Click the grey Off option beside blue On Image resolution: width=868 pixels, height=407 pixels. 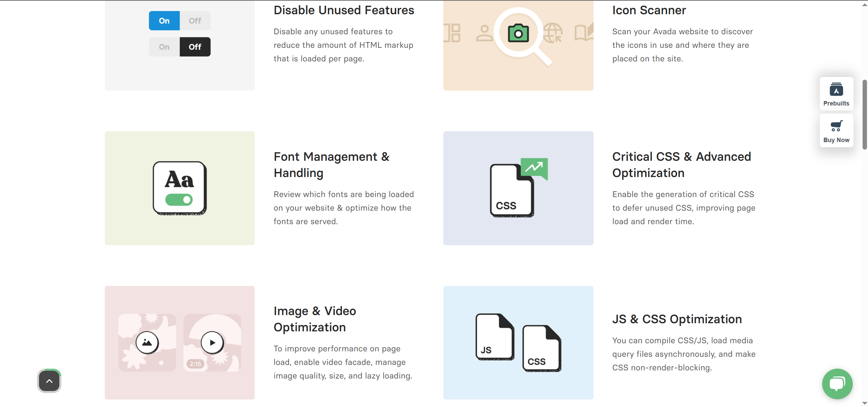[x=195, y=21]
